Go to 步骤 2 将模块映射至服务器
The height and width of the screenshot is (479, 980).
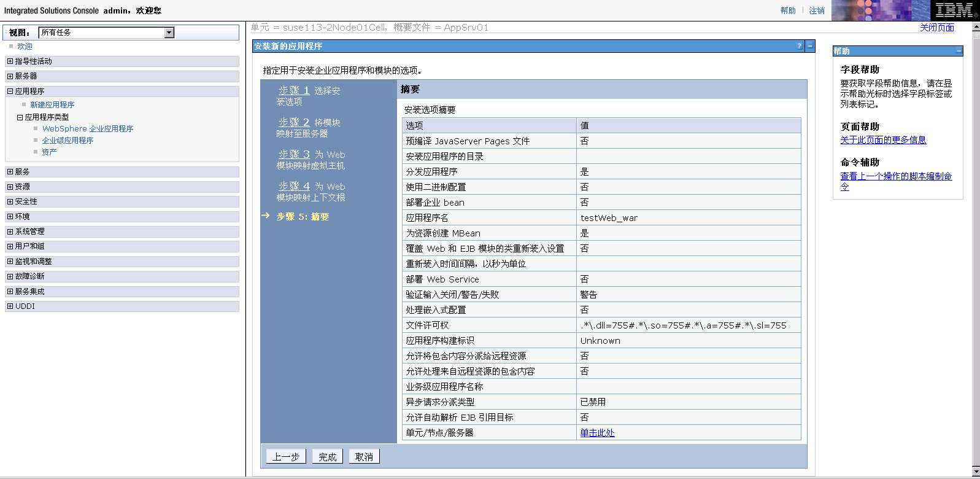point(294,122)
